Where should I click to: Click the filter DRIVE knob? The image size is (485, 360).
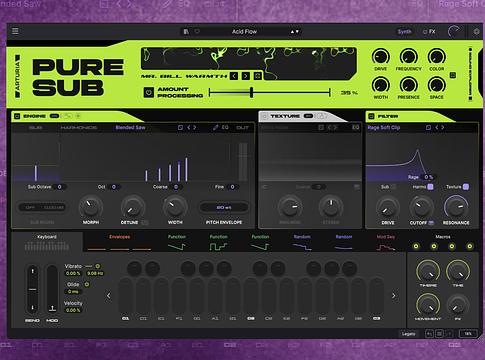tap(388, 207)
